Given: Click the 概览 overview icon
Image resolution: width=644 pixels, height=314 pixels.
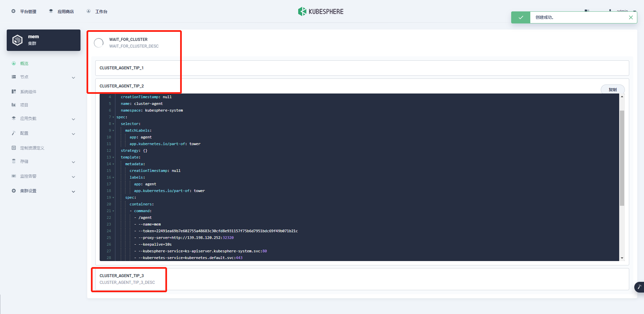Looking at the screenshot, I should coord(14,63).
